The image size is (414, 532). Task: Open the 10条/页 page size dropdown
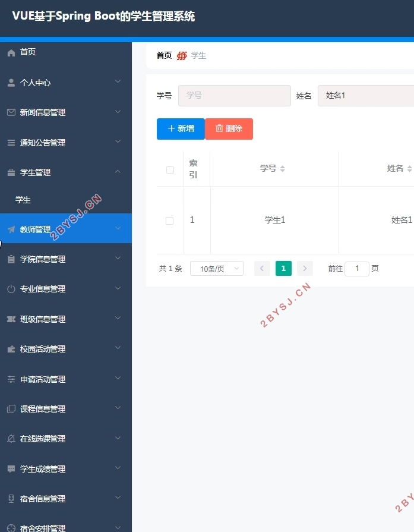(217, 268)
